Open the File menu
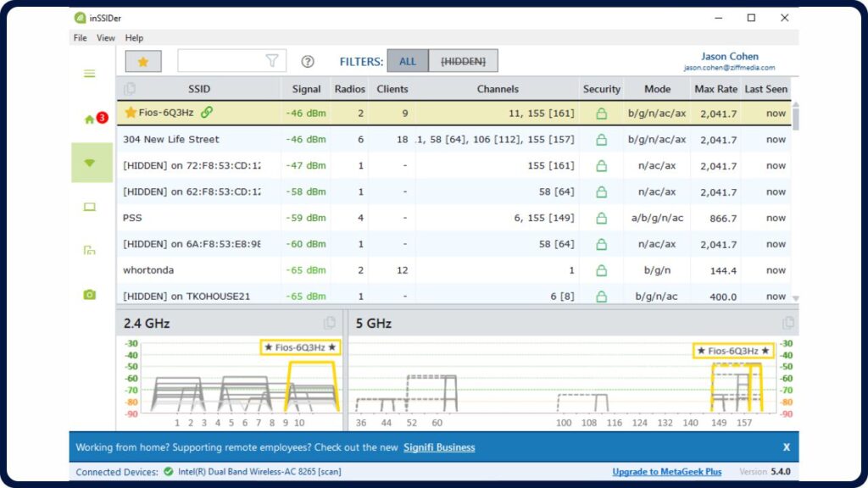This screenshot has width=868, height=488. pos(79,37)
